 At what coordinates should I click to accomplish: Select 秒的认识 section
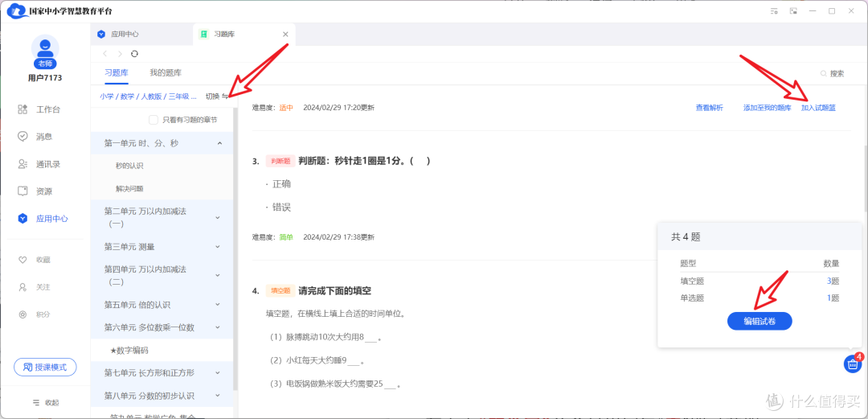[x=129, y=166]
